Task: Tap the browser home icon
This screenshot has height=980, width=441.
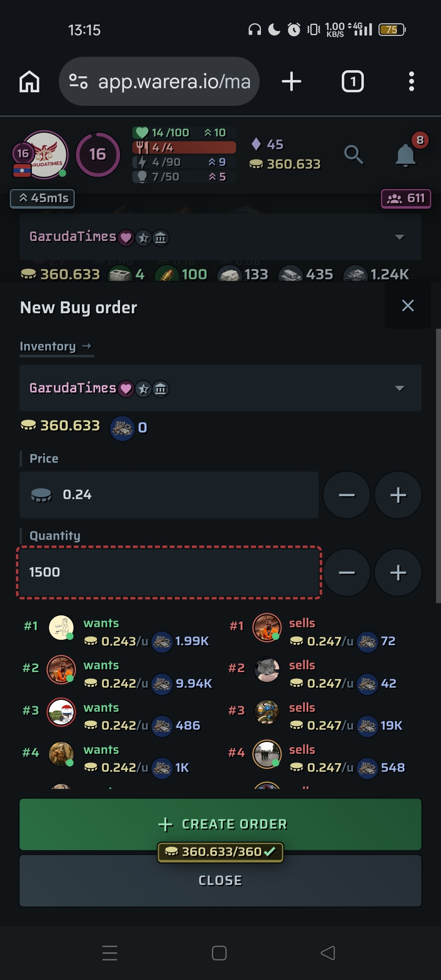Action: point(29,81)
